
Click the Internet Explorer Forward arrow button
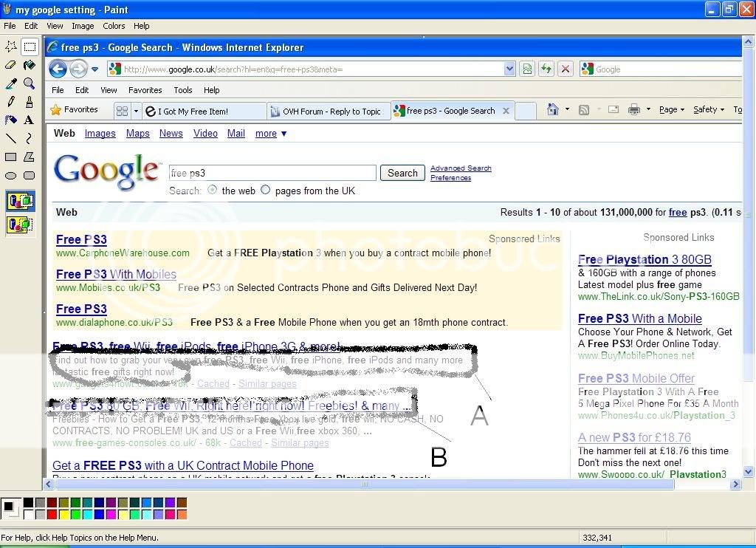(78, 69)
